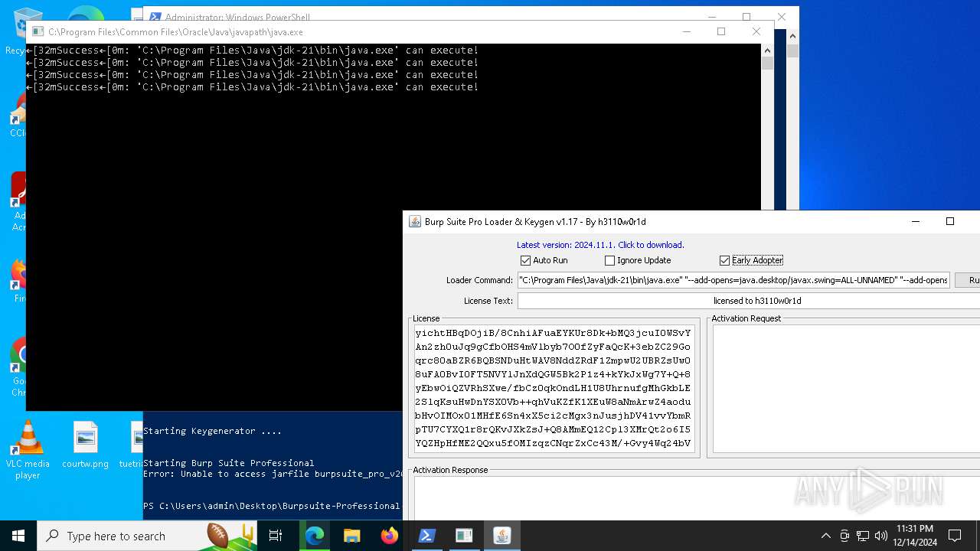The image size is (980, 551).
Task: Minimize the java.exe console window
Action: [x=686, y=31]
